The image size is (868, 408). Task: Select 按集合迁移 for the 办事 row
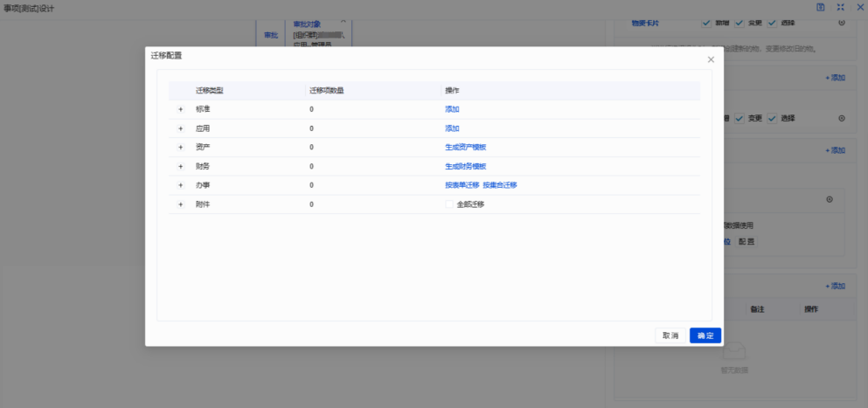pyautogui.click(x=500, y=185)
